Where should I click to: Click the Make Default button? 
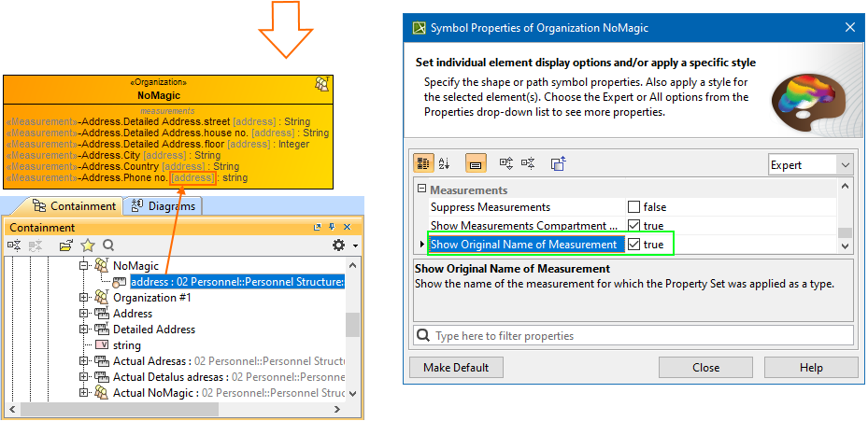click(456, 368)
